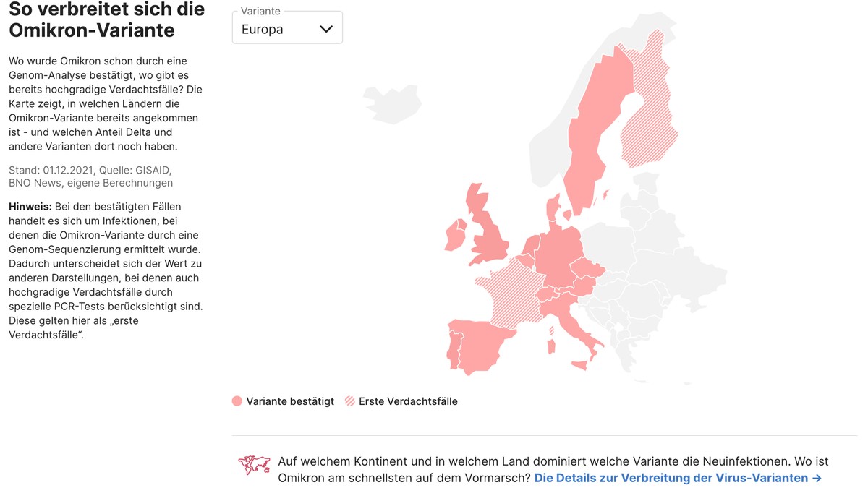Click the headline 'So verbreitet sich die Omikron-Variante'
868x488 pixels.
106,20
